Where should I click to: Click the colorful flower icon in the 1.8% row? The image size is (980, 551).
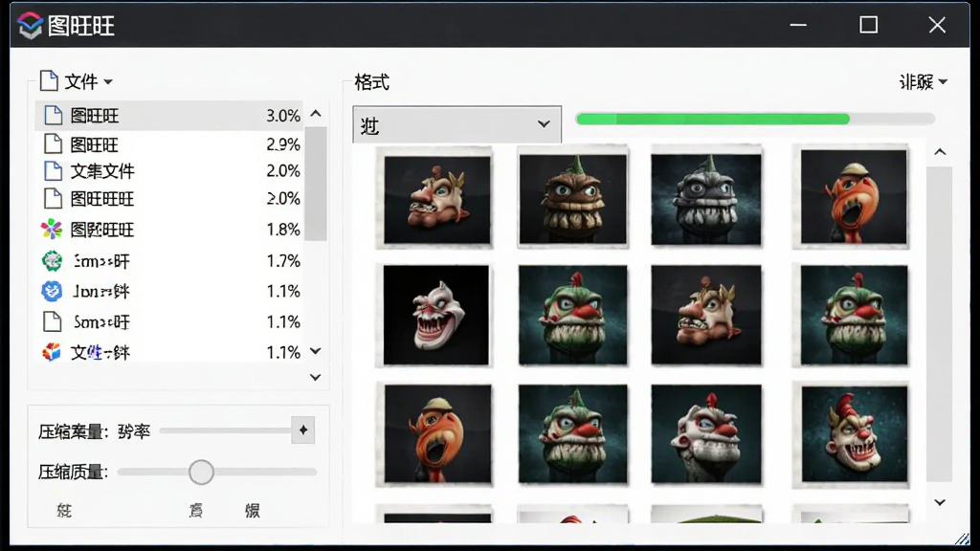pos(52,230)
